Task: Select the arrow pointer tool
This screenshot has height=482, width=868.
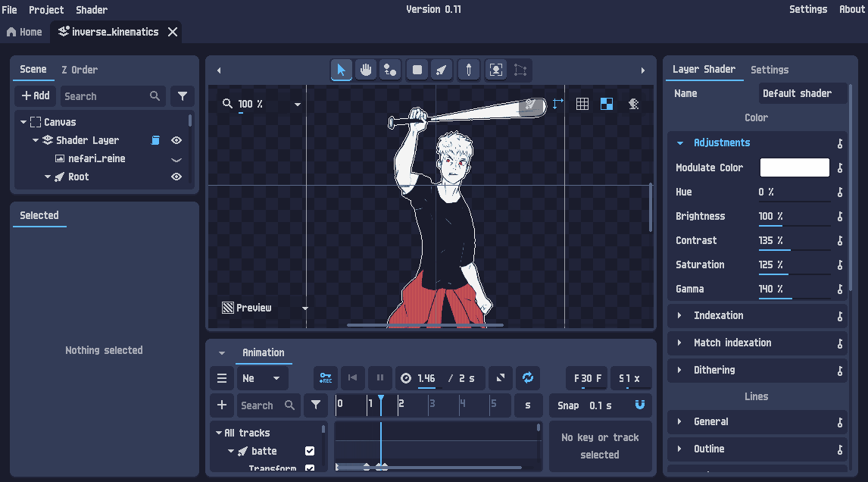Action: 341,70
